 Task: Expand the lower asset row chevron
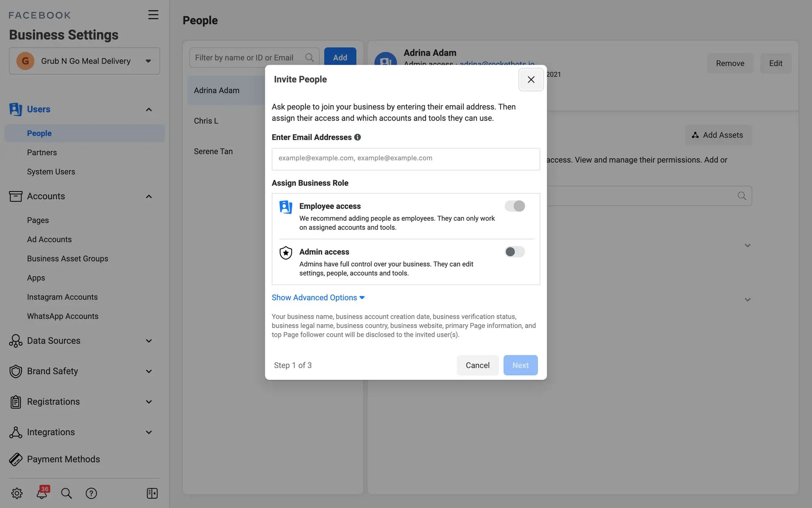(747, 300)
